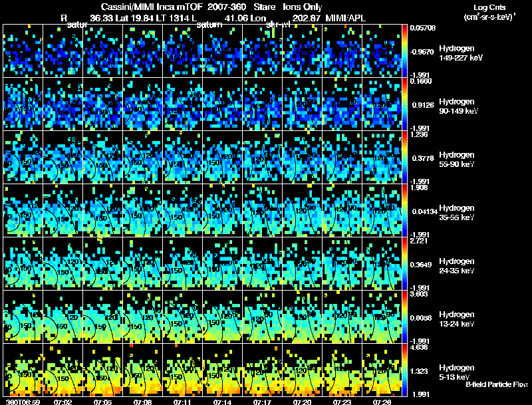Click the color bar of the 24-35 keV row
This screenshot has height=405, width=532.
tap(404, 263)
